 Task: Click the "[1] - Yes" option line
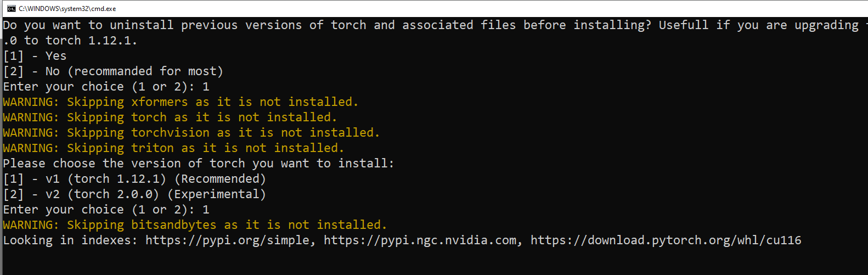[x=35, y=56]
